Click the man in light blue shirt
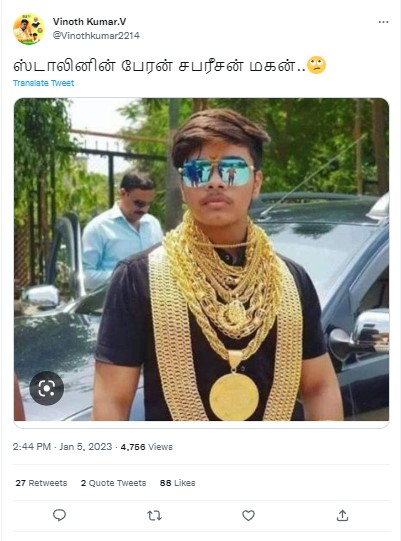This screenshot has width=401, height=541. click(121, 228)
